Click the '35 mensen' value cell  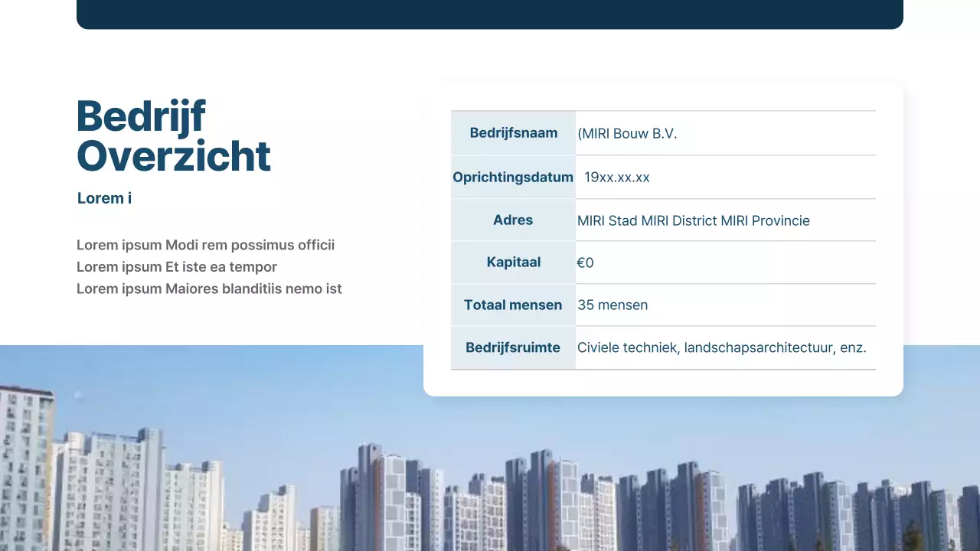pos(612,305)
